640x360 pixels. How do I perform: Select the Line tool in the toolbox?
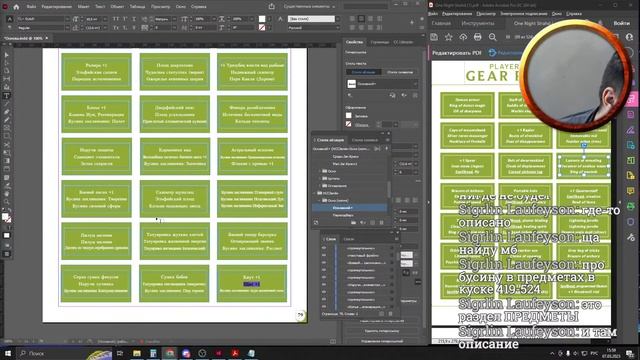pos(7,104)
